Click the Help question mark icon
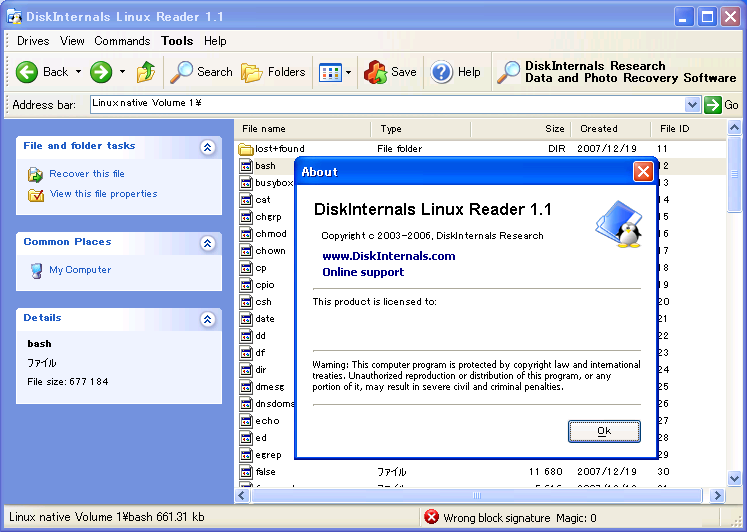Viewport: 747px width, 532px height. pyautogui.click(x=442, y=72)
